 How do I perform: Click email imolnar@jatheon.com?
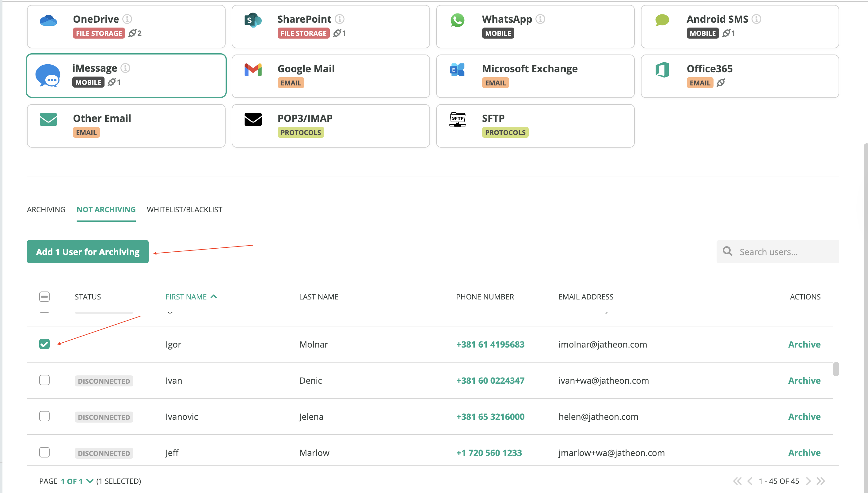[603, 344]
